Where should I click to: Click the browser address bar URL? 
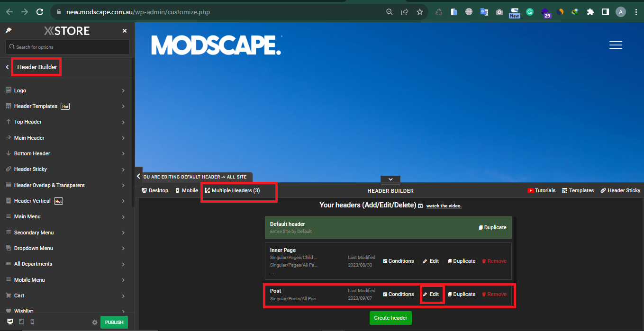[x=138, y=12]
